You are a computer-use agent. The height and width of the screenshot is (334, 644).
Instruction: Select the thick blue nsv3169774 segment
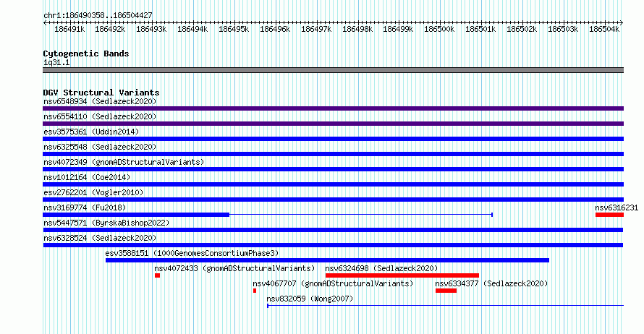pos(136,215)
